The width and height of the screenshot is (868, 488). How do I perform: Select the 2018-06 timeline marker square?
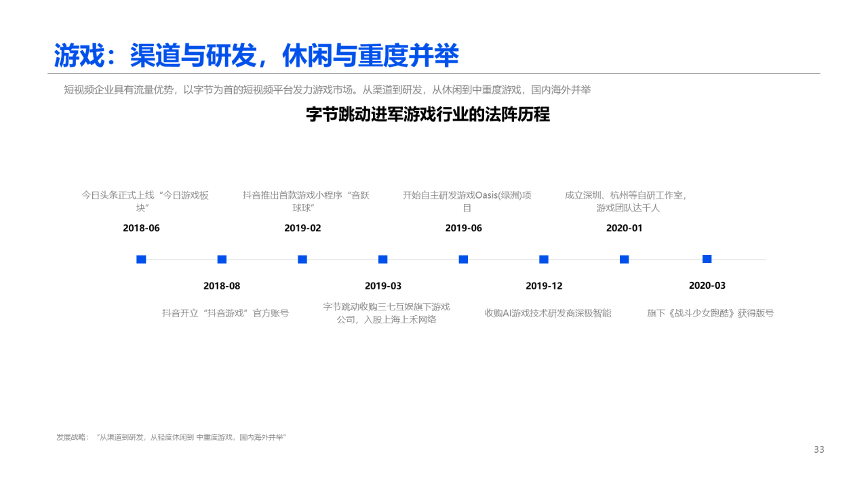[x=141, y=259]
